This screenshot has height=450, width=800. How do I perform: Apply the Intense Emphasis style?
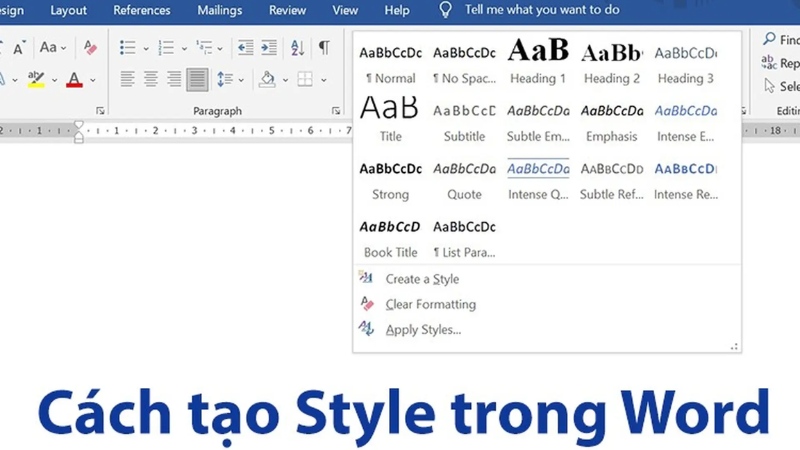click(x=686, y=121)
